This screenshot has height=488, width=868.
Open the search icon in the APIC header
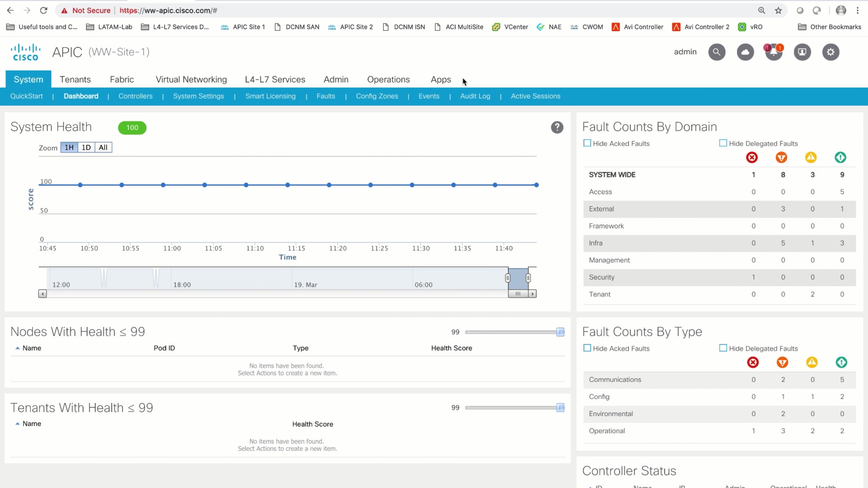(x=716, y=52)
